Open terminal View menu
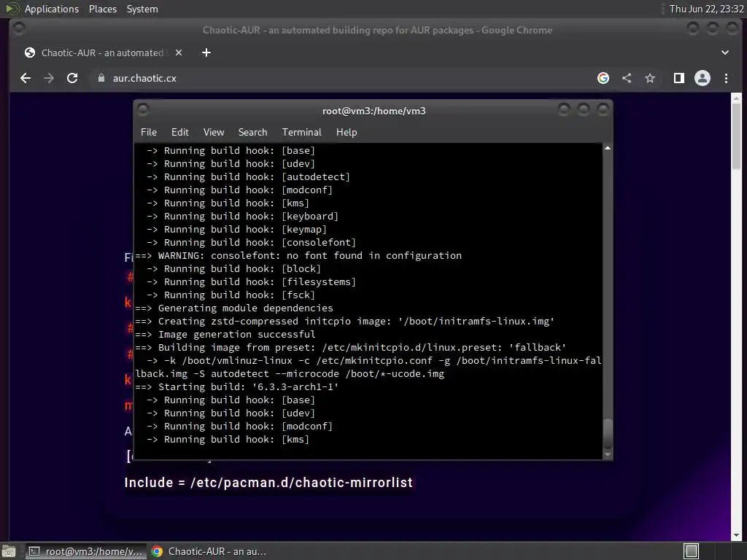747x560 pixels. (214, 132)
